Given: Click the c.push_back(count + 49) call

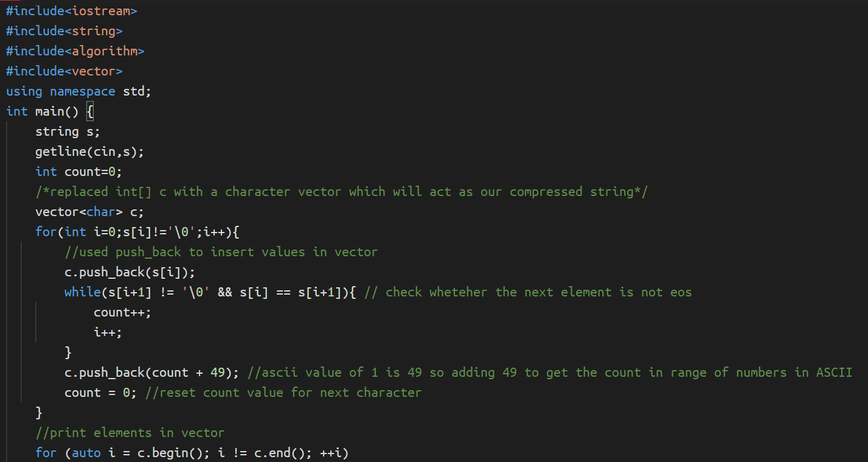Looking at the screenshot, I should [151, 373].
